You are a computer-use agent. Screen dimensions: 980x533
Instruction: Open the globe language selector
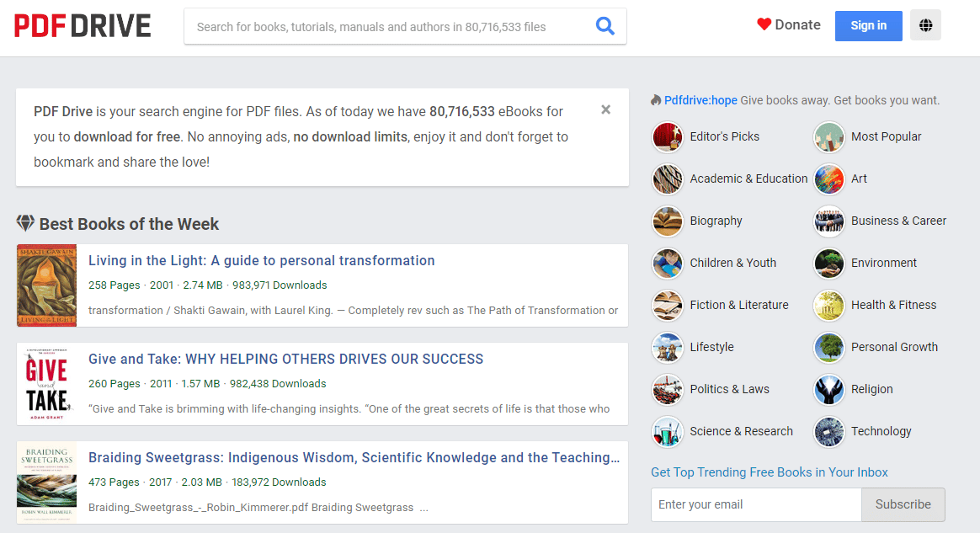click(925, 25)
